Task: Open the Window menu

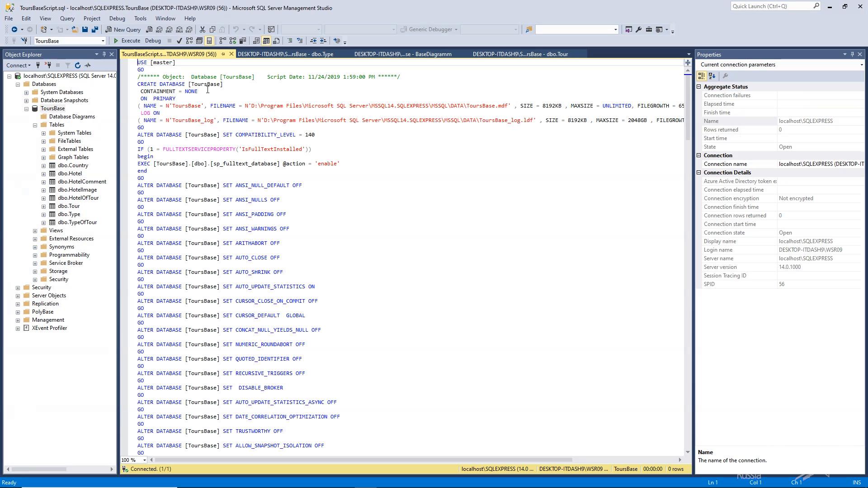Action: (165, 19)
